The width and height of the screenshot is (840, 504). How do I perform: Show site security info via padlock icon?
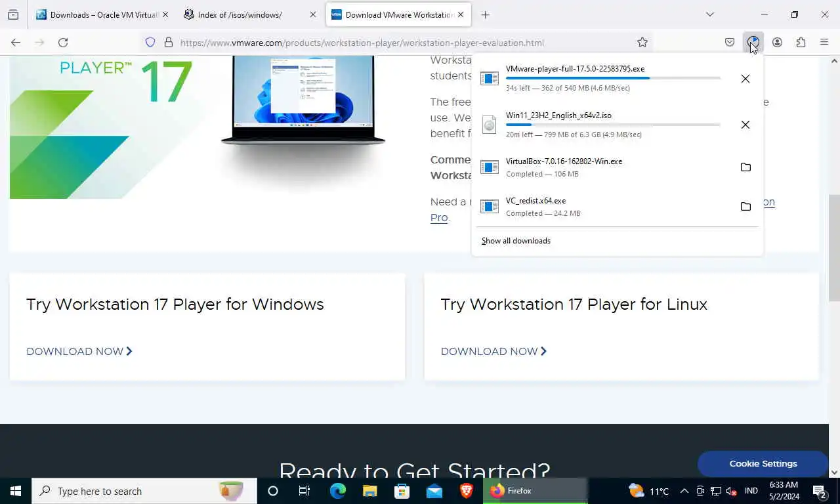(x=169, y=42)
